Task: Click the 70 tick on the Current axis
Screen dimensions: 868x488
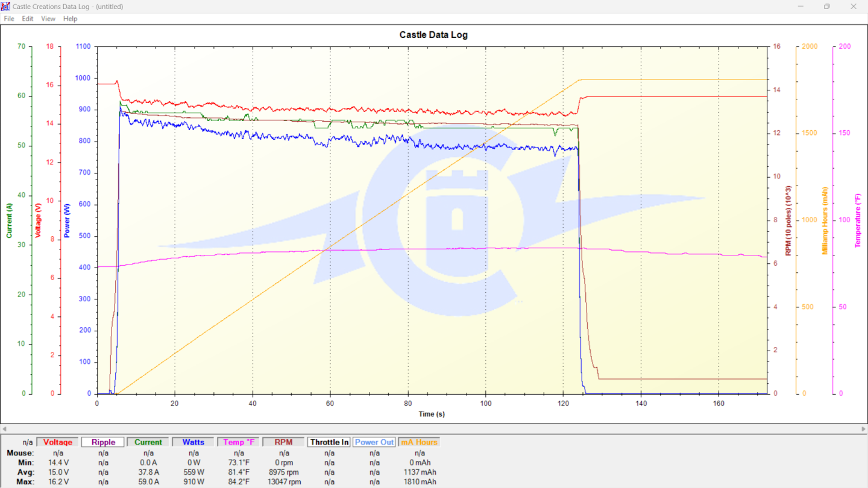Action: coord(22,46)
